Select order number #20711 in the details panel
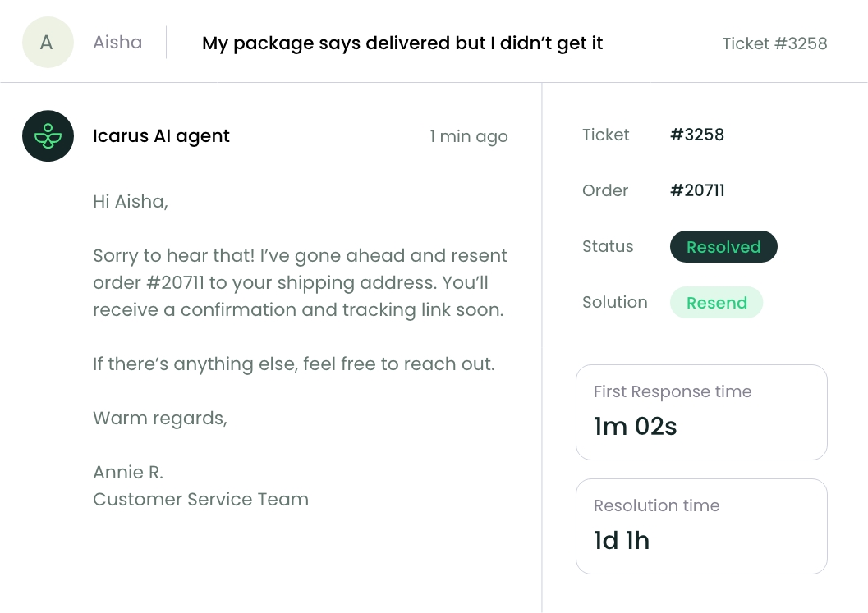The height and width of the screenshot is (613, 868). (x=697, y=190)
